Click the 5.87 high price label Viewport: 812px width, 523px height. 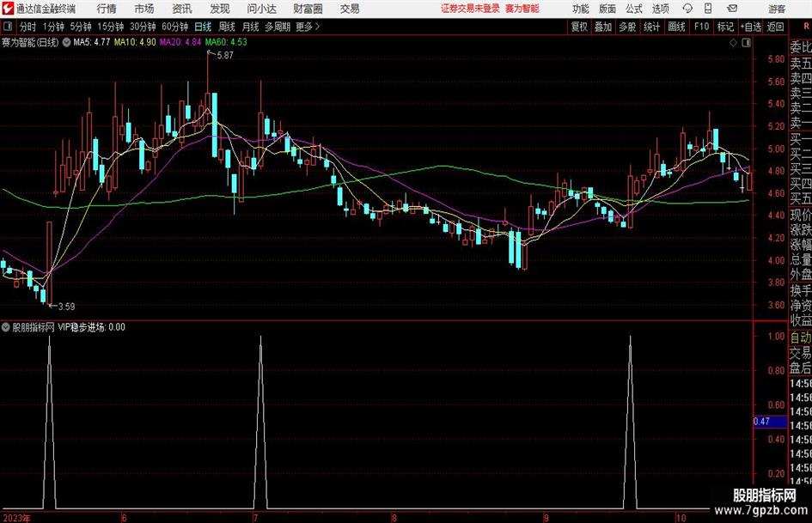pyautogui.click(x=225, y=56)
